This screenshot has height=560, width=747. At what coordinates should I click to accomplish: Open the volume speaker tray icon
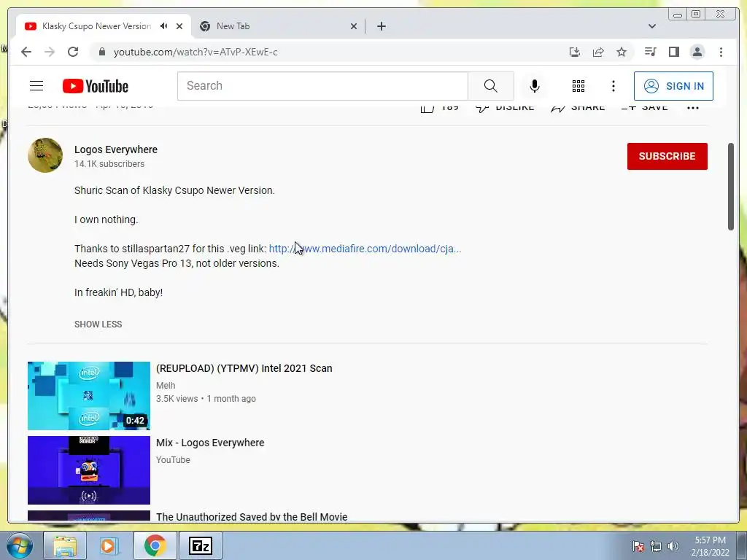(673, 546)
